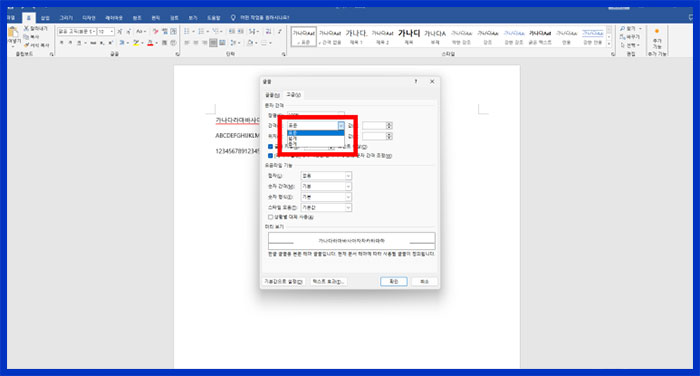Open the Insert (삽입) ribbon tab
Image resolution: width=700 pixels, height=376 pixels.
[45, 18]
